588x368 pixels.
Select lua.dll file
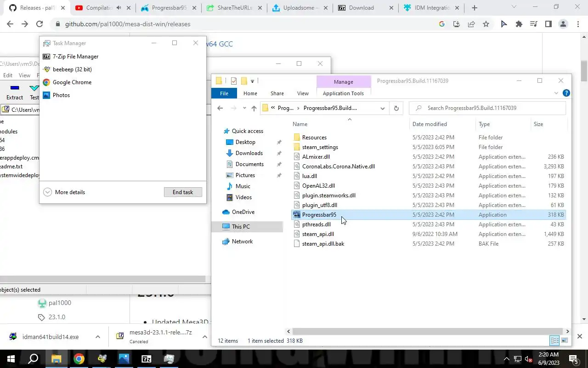coord(309,176)
